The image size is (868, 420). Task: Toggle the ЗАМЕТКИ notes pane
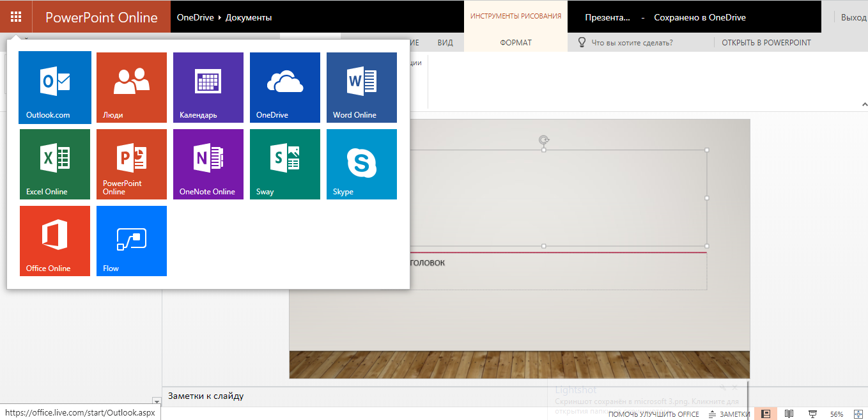736,414
